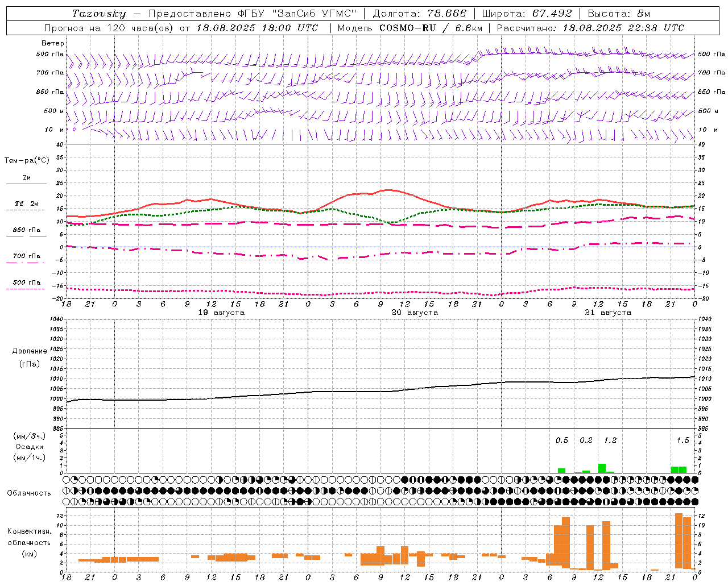The image size is (728, 582).
Task: Click the 19 августа date label
Action: coord(221,313)
